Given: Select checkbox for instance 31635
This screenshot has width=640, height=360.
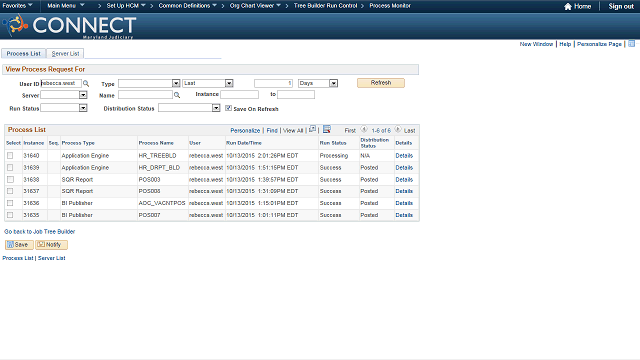Looking at the screenshot, I should click(x=10, y=215).
